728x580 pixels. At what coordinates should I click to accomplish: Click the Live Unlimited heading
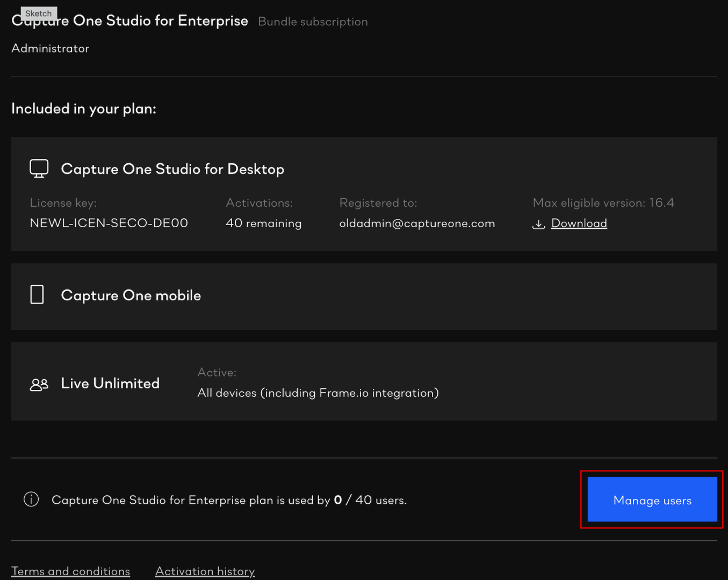coord(110,383)
